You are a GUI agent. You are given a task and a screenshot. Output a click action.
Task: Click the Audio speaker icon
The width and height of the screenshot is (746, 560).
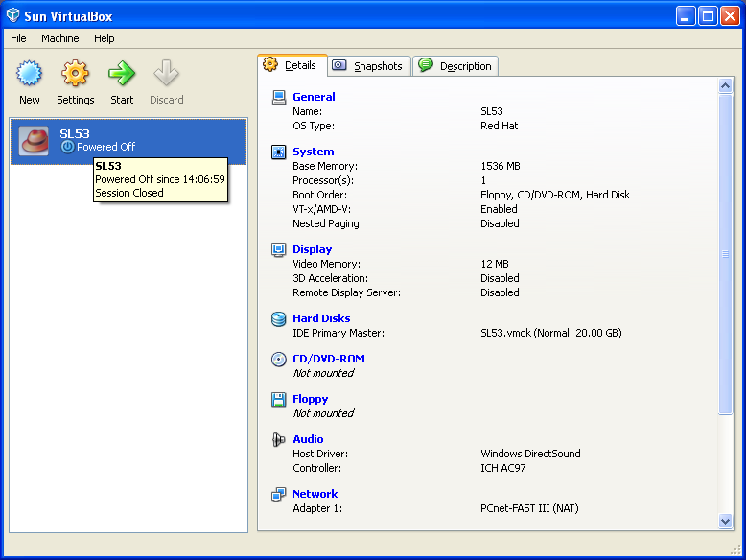click(x=279, y=439)
